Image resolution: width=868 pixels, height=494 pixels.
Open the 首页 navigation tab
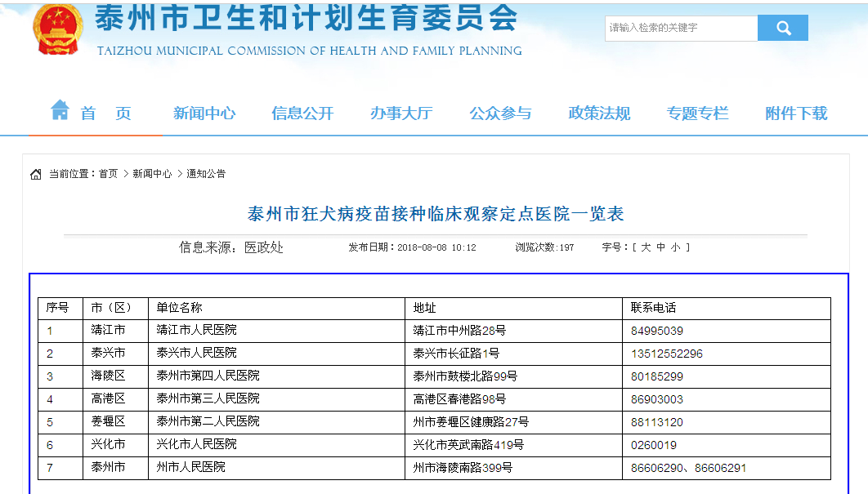105,113
